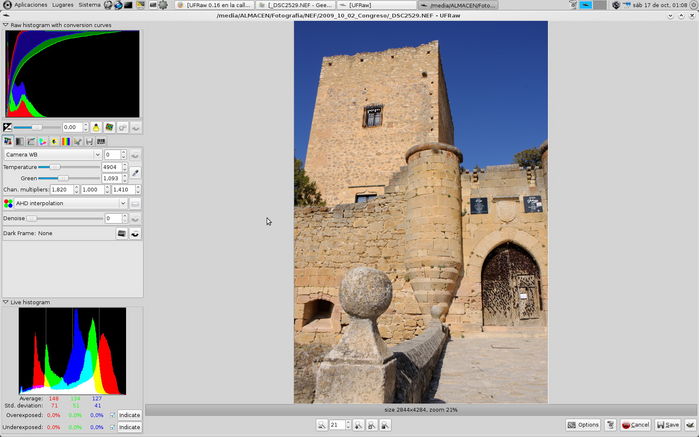Click the white balance fine-tuning field
Screen dimensions: 699x437
(112, 155)
